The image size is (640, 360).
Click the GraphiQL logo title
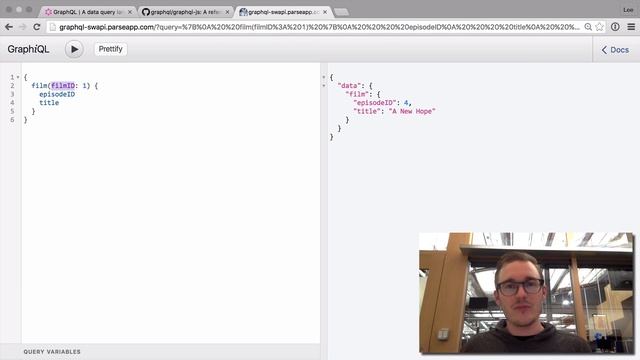[28, 49]
